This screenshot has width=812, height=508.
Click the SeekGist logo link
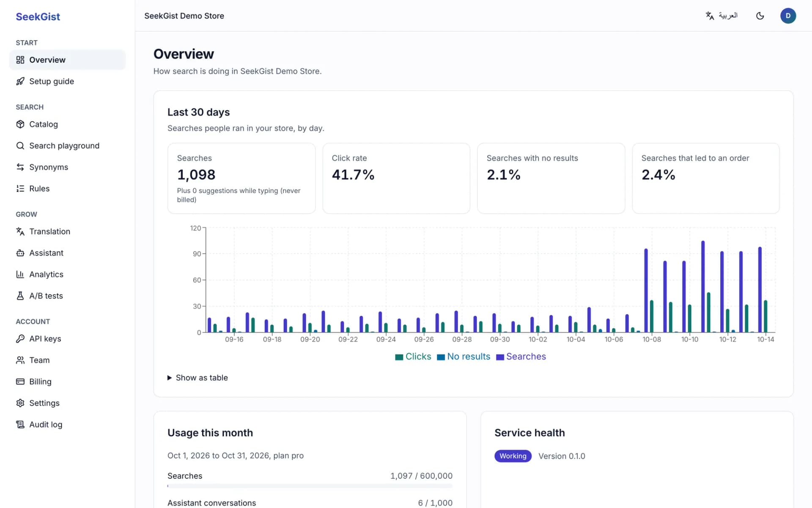(38, 17)
